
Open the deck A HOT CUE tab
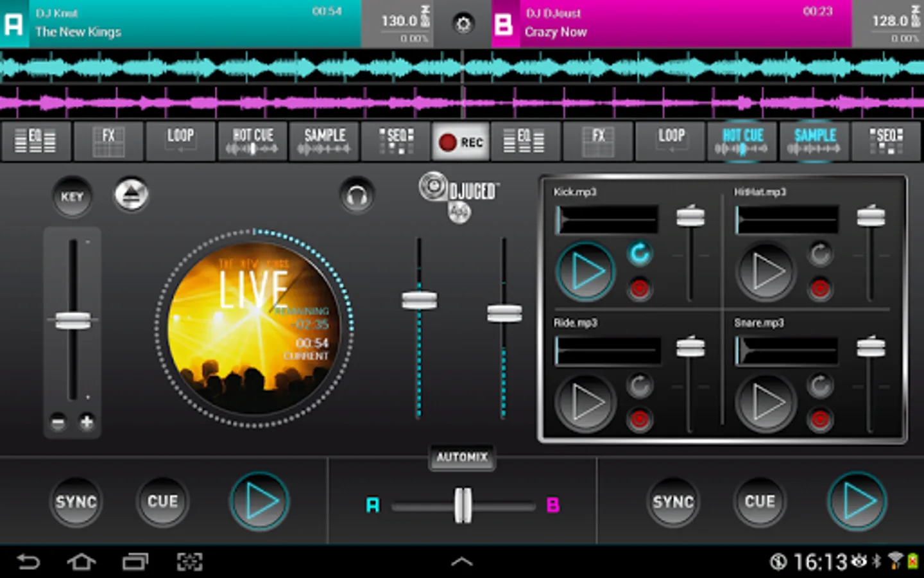click(x=253, y=141)
